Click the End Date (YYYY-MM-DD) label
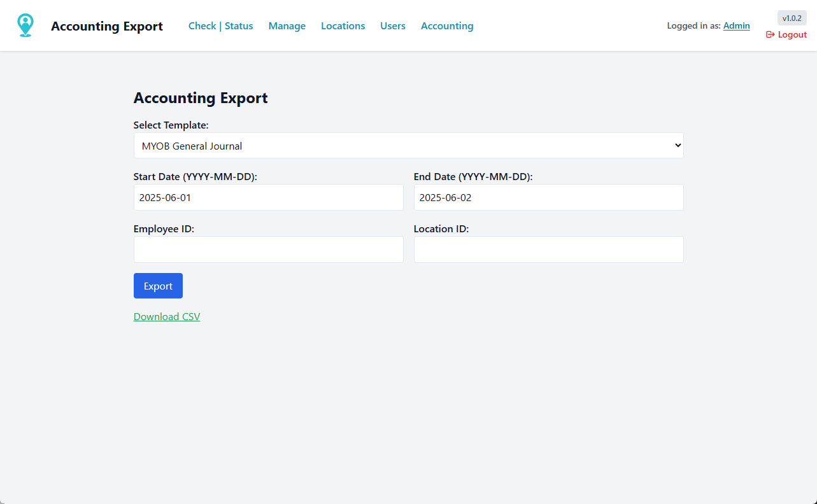Viewport: 817px width, 504px height. pyautogui.click(x=473, y=177)
